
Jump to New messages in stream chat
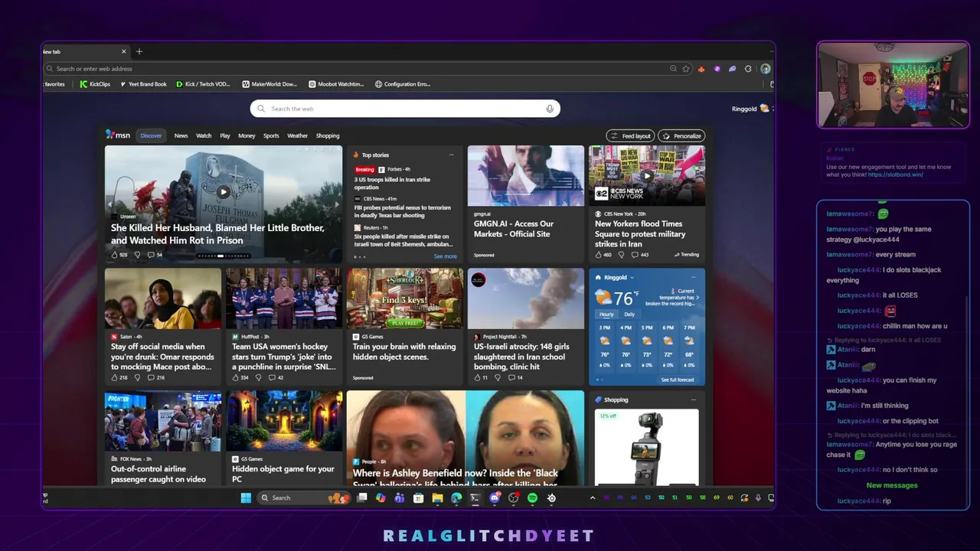point(892,485)
